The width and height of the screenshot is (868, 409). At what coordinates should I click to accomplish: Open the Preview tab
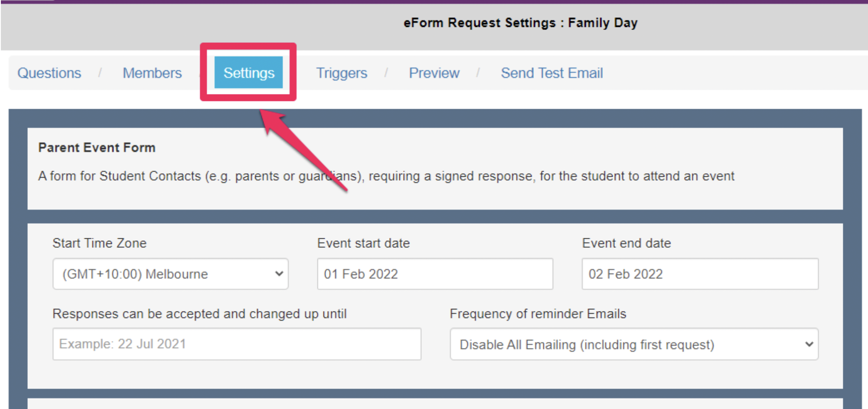(x=434, y=73)
